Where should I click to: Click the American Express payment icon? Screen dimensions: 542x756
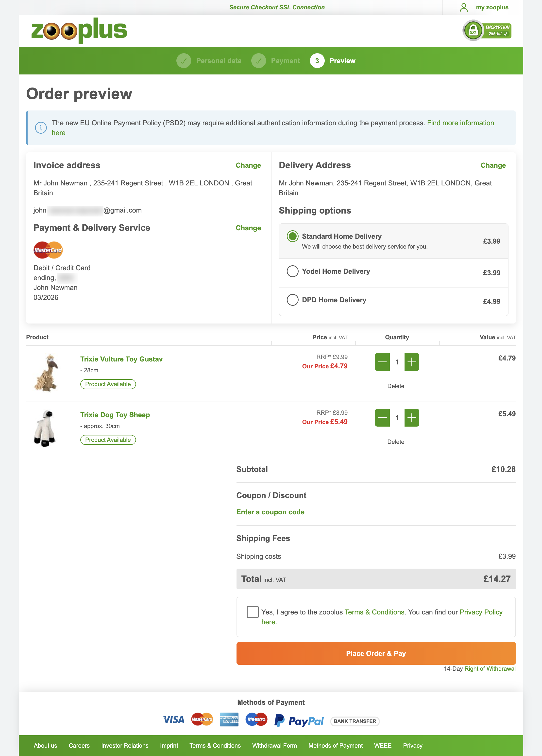coord(229,719)
